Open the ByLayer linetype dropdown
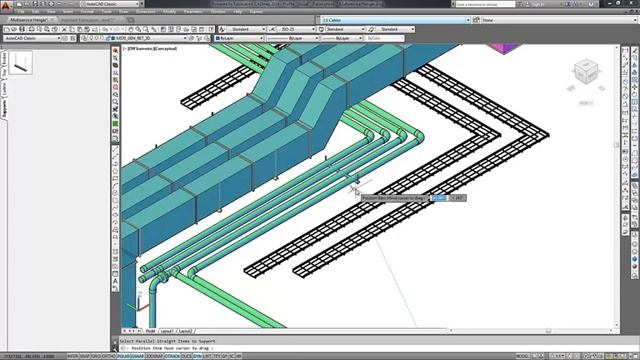Screen dimensions: 640x360 (x=292, y=38)
